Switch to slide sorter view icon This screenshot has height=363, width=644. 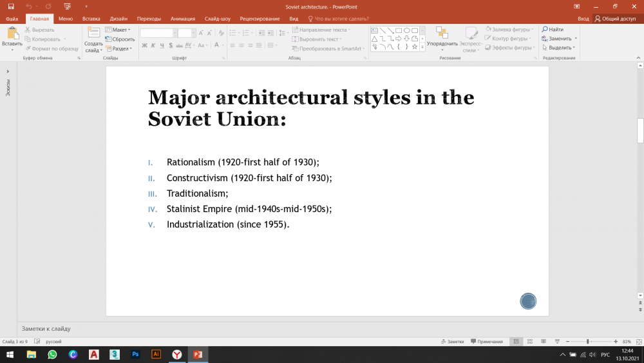point(529,341)
